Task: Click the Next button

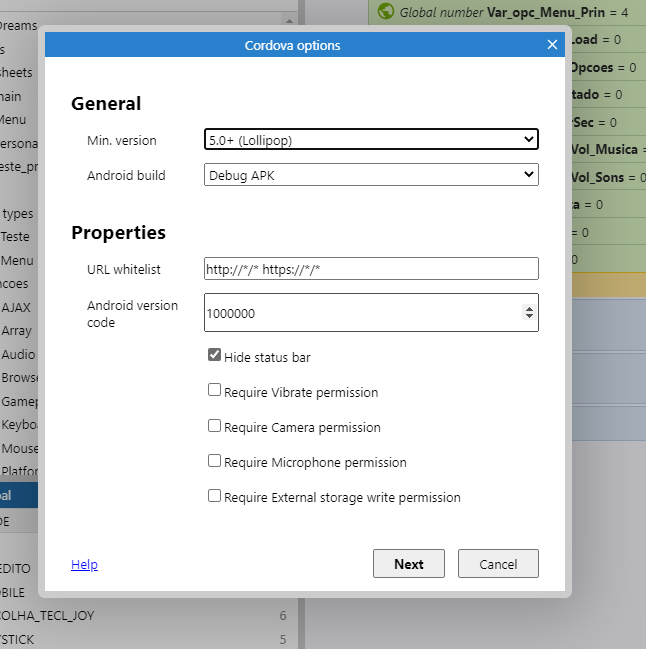Action: [409, 564]
